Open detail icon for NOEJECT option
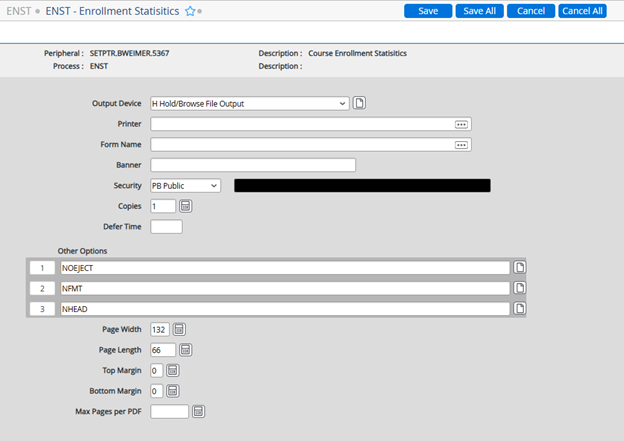Screen dimensions: 624x441 point(519,268)
